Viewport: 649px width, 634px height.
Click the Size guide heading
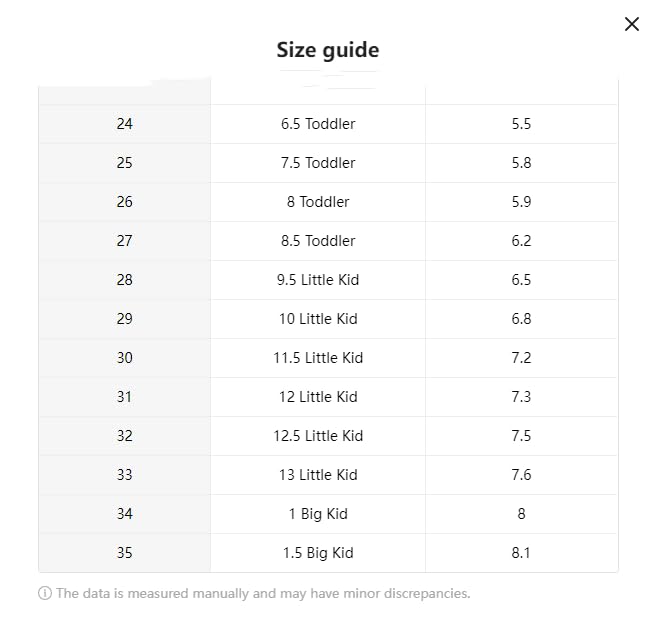pos(328,50)
